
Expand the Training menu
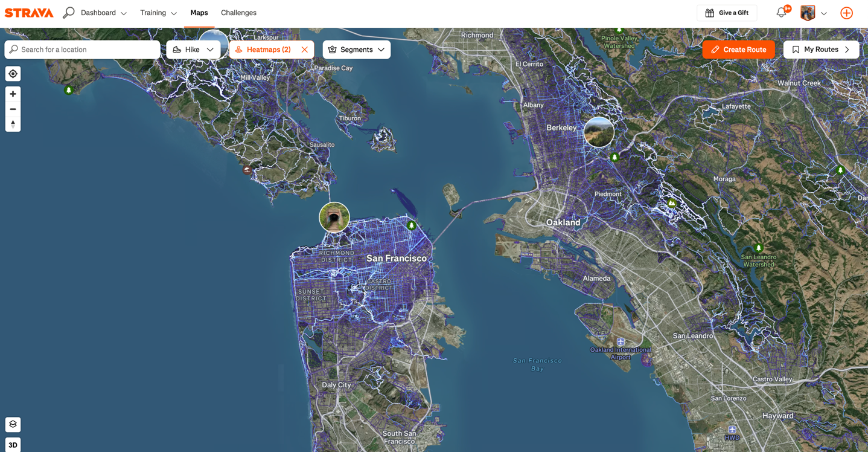click(158, 13)
